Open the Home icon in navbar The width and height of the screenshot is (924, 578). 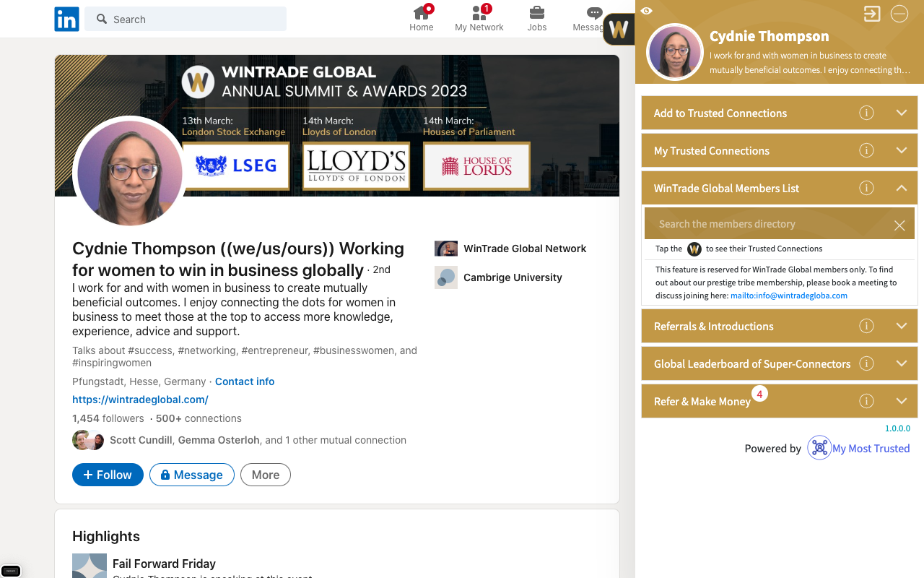[x=422, y=12]
